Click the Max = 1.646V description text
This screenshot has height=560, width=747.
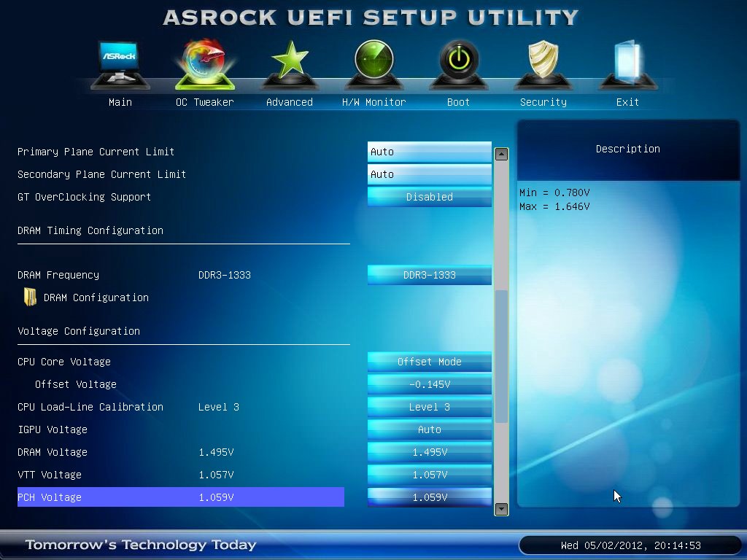pos(554,206)
